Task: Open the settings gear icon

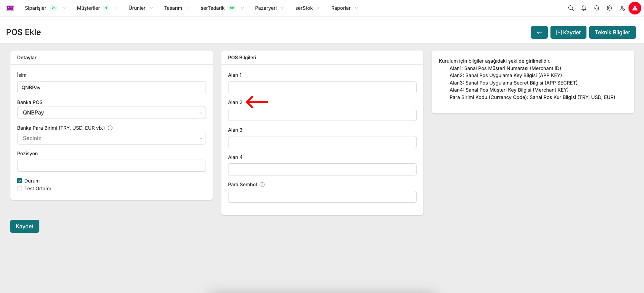Action: coord(609,8)
